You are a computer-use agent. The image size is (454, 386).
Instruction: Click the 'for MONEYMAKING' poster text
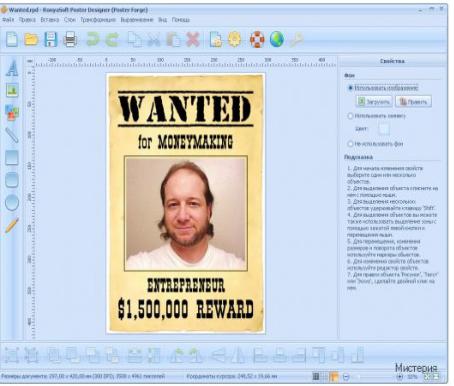point(185,142)
